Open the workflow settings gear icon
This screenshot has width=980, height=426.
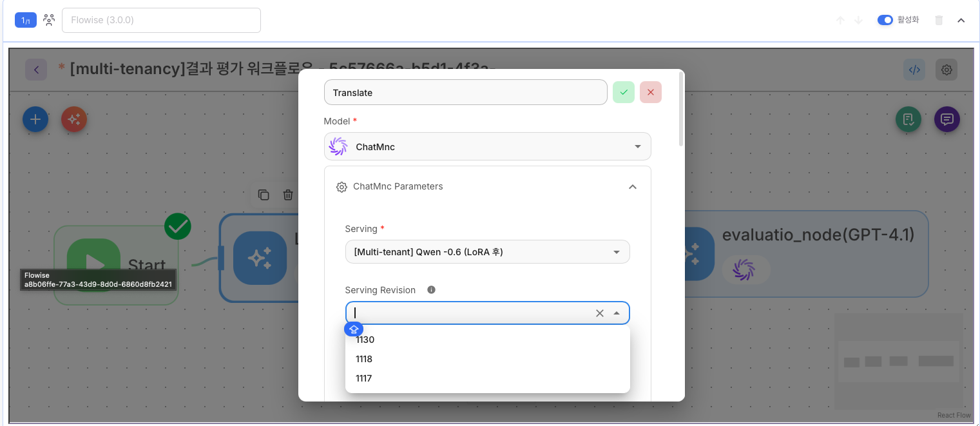click(946, 70)
